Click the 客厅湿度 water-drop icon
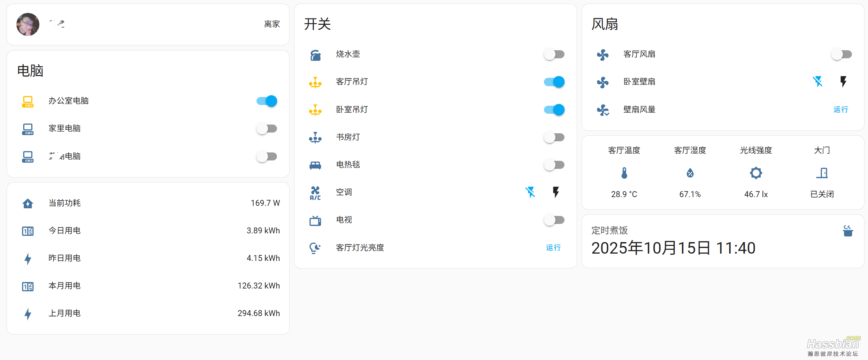Screen dimensions: 868x360 [x=690, y=173]
